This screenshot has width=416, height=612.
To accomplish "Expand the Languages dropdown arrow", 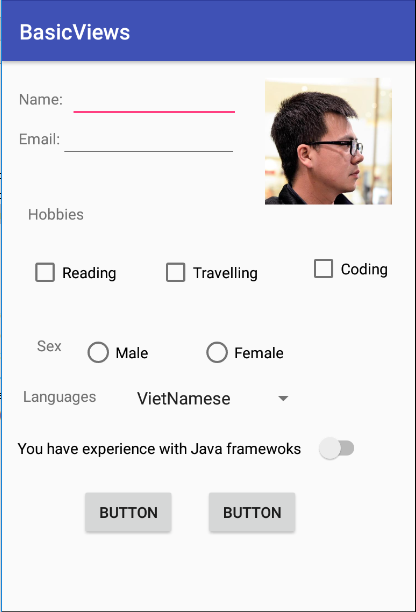I will click(283, 399).
